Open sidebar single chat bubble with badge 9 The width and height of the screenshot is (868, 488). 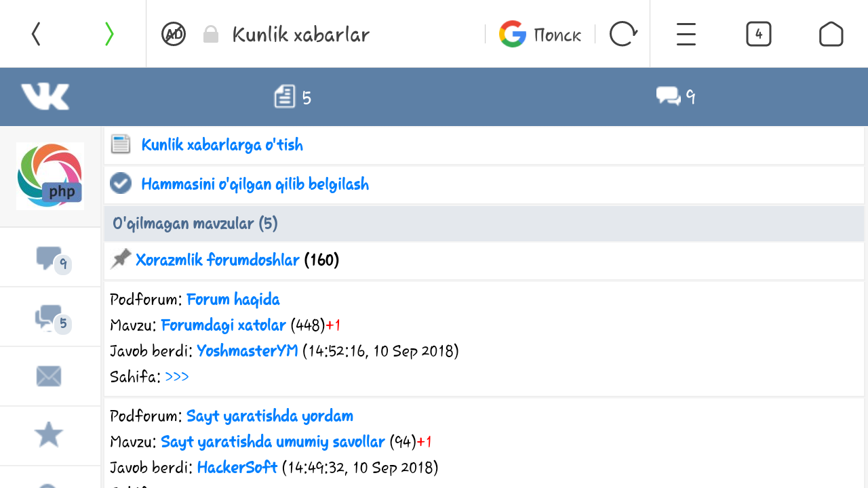coord(50,258)
